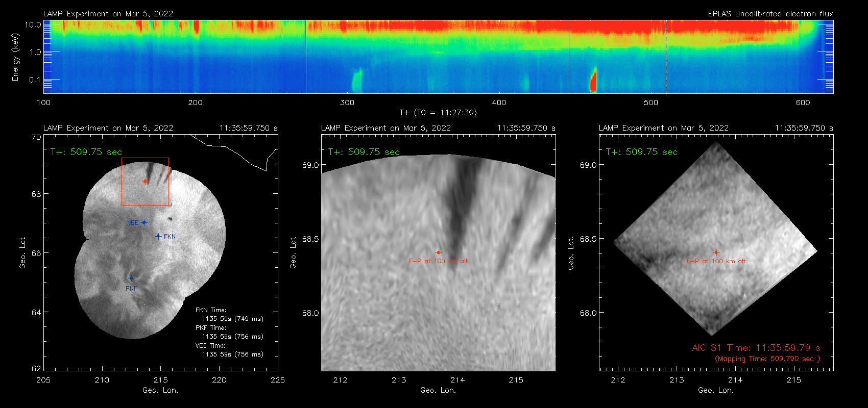This screenshot has width=868, height=408.
Task: Click the 'AIC S1 Time: 11:35:59.79 s' text
Action: (756, 348)
